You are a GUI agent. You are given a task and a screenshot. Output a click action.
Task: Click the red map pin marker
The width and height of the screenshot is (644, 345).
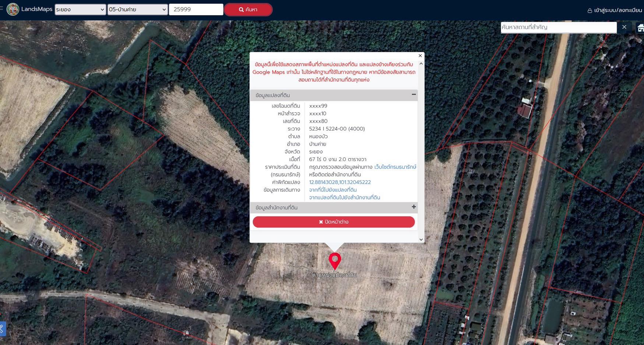click(x=335, y=261)
